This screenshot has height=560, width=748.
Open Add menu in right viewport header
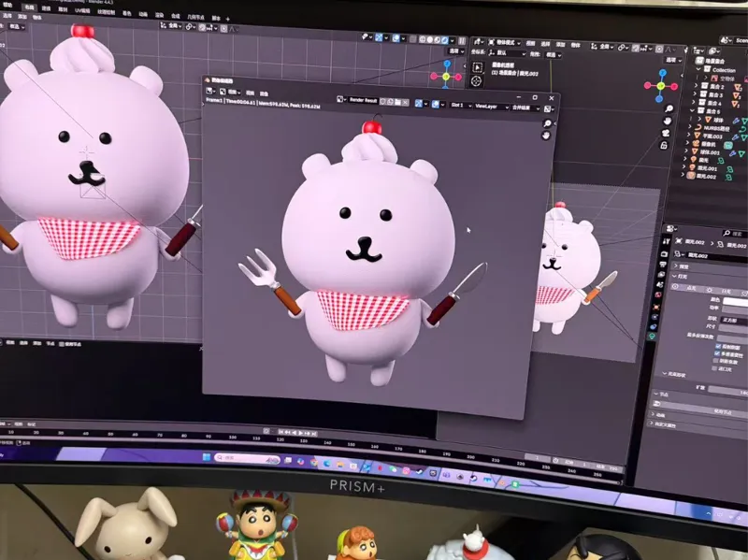coord(560,45)
